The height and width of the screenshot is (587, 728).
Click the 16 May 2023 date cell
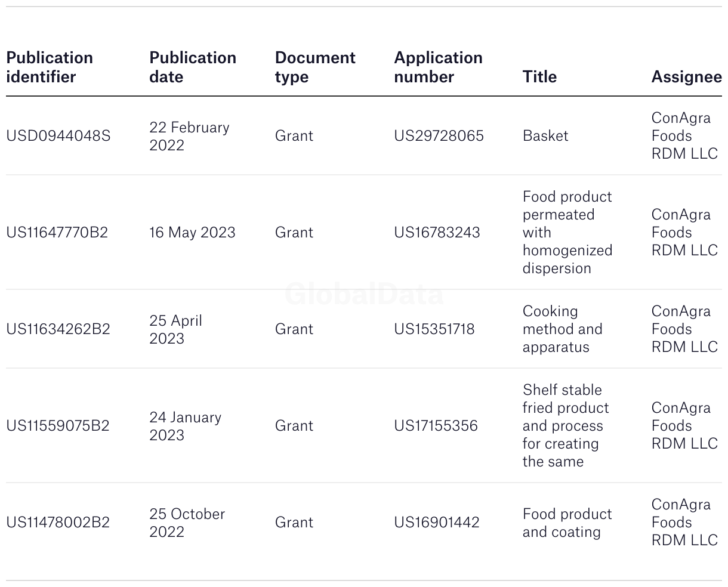pyautogui.click(x=192, y=233)
